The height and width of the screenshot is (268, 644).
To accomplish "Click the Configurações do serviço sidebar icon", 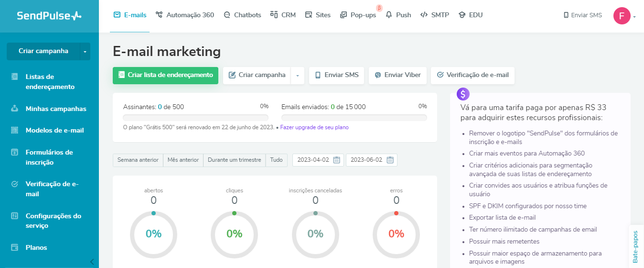I will tap(15, 215).
